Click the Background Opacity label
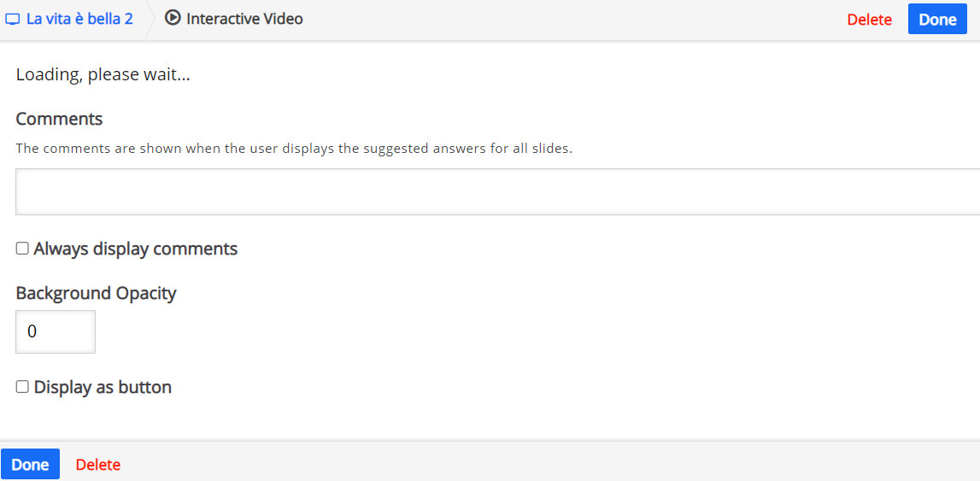This screenshot has height=481, width=980. [97, 293]
